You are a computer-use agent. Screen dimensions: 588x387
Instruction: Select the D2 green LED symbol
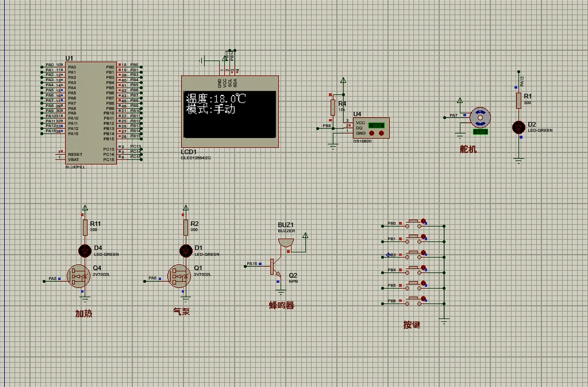(x=518, y=127)
